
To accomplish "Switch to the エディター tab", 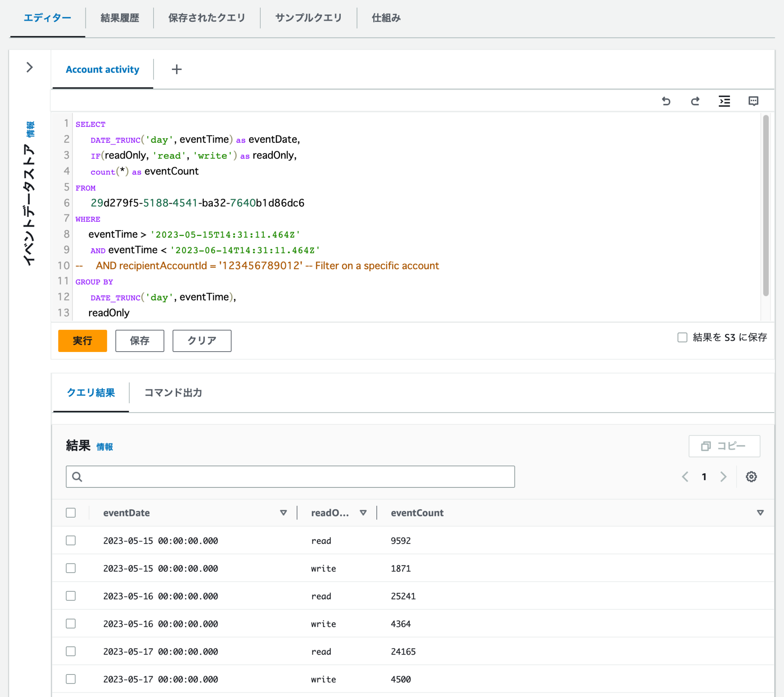I will (x=47, y=18).
